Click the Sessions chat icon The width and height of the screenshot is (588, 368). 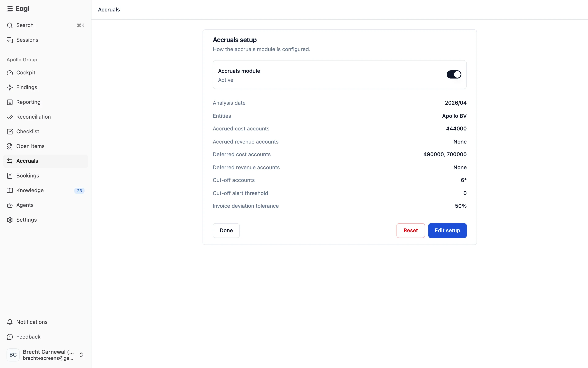10,40
